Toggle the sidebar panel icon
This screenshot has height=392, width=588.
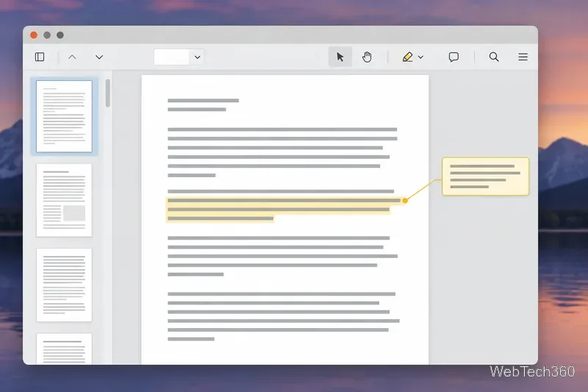(x=40, y=57)
